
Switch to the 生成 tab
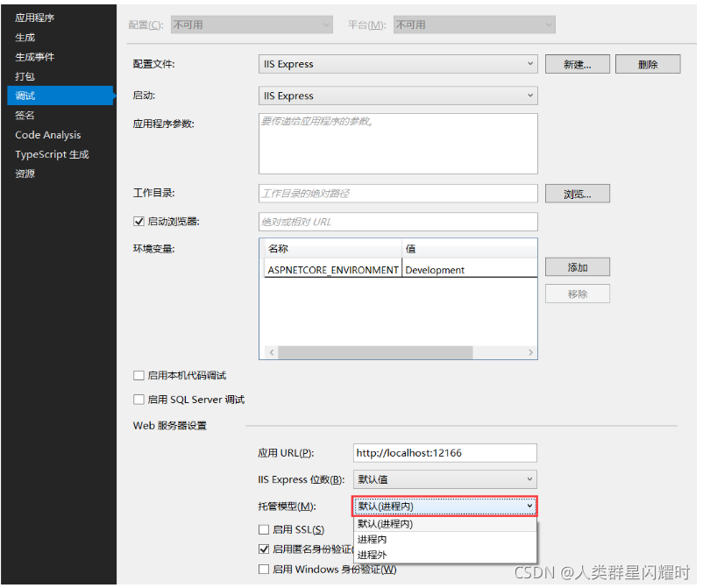tap(25, 38)
